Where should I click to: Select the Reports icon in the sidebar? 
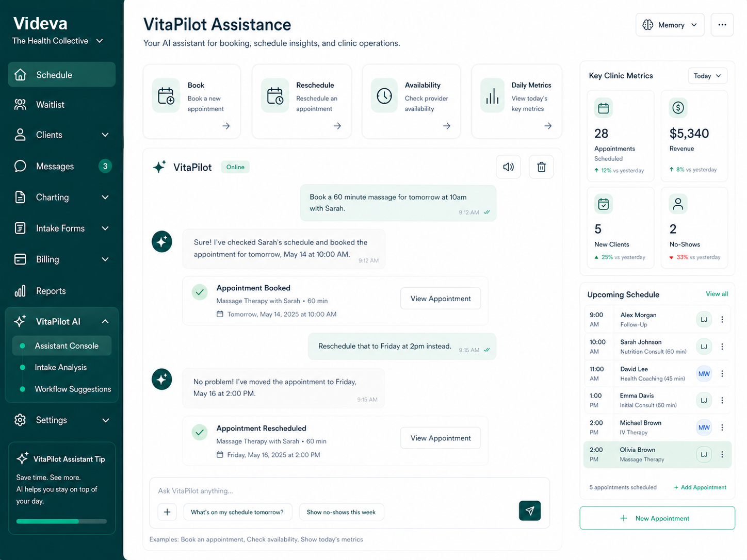(x=20, y=290)
